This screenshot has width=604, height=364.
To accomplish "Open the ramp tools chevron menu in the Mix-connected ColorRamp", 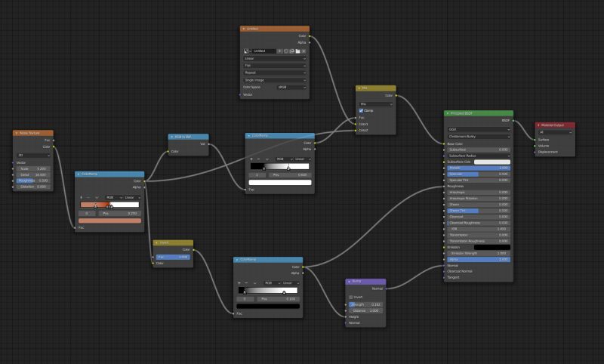I will point(267,159).
